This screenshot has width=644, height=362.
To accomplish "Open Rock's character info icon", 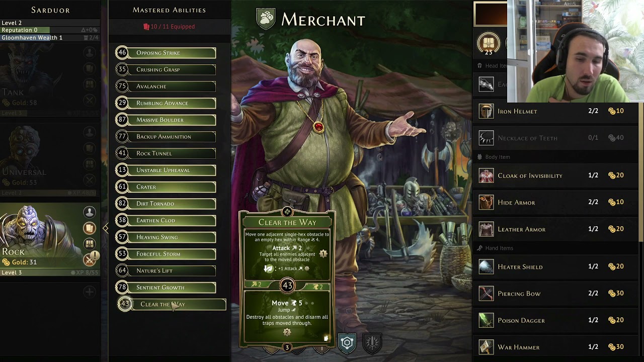I will 89,212.
